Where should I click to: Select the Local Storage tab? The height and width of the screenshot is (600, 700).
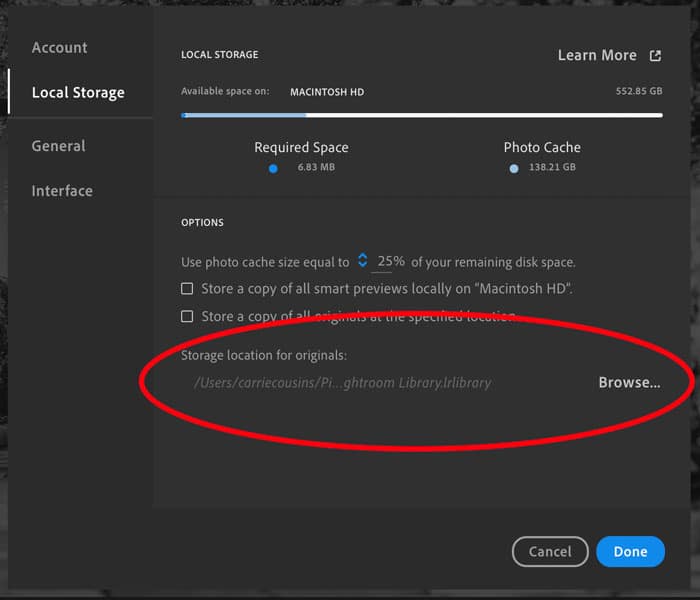click(x=78, y=93)
